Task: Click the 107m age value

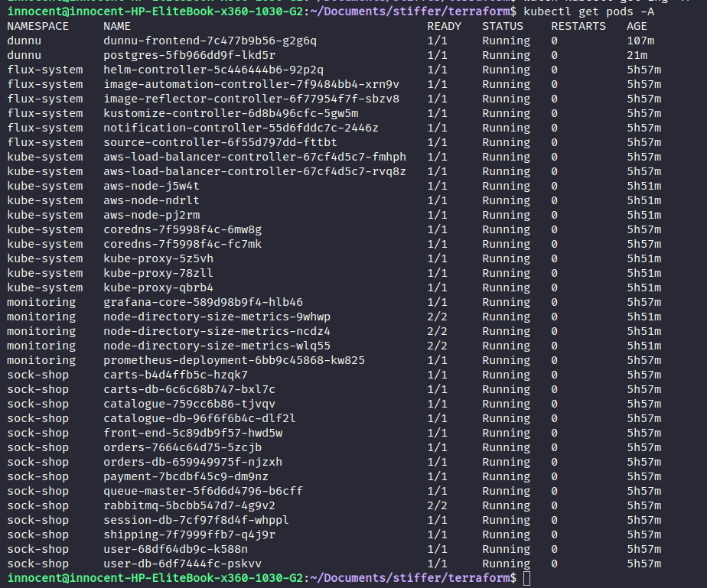Action: point(640,41)
